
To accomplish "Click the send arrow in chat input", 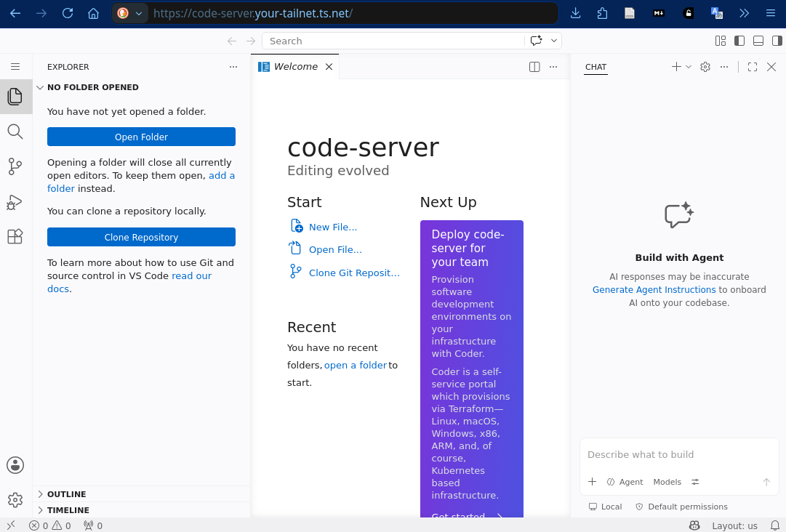I will point(766,482).
